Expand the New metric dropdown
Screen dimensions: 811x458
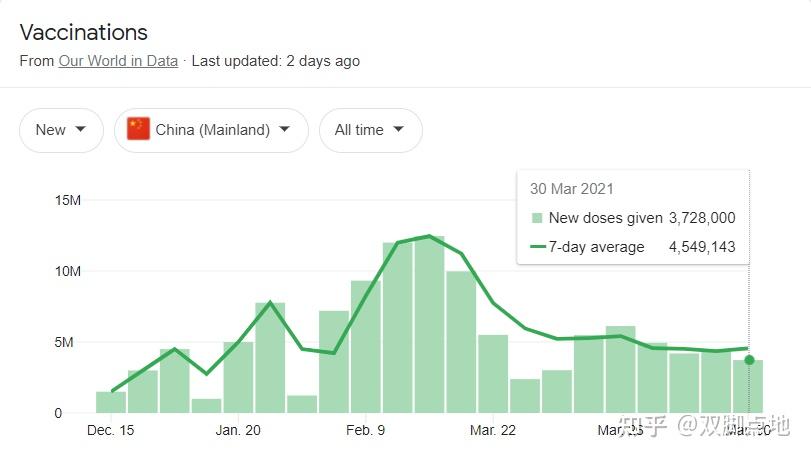click(61, 130)
